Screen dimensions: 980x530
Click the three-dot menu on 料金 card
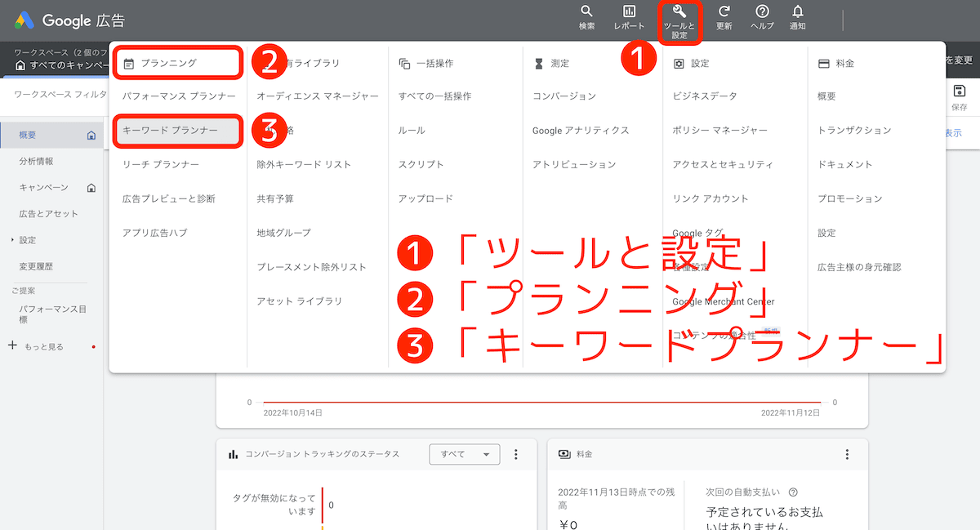[x=847, y=454]
